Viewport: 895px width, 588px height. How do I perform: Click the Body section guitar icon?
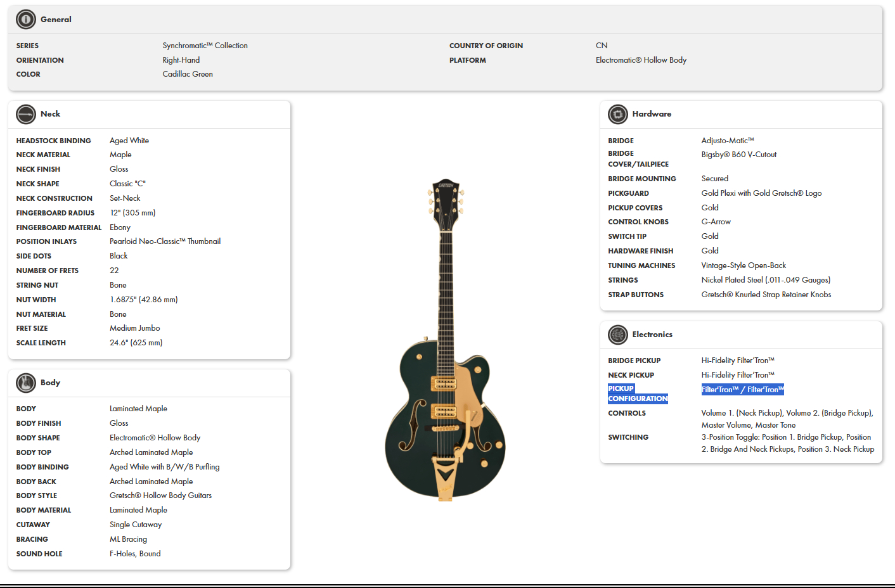tap(26, 383)
